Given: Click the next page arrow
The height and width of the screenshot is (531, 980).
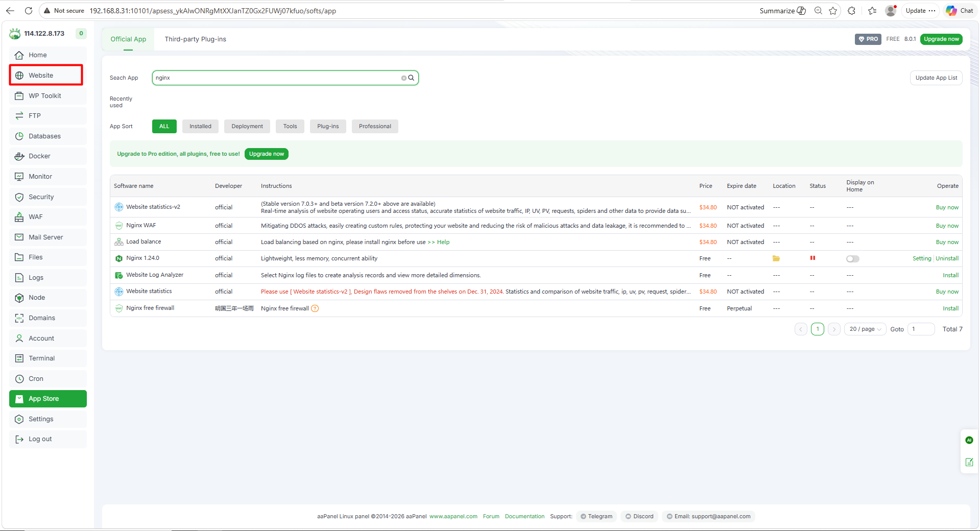Looking at the screenshot, I should coord(834,329).
